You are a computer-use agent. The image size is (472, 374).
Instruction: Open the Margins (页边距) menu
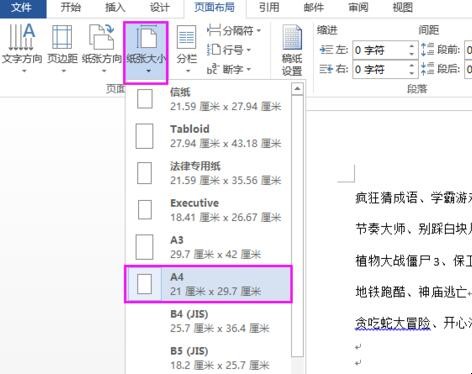pyautogui.click(x=62, y=48)
